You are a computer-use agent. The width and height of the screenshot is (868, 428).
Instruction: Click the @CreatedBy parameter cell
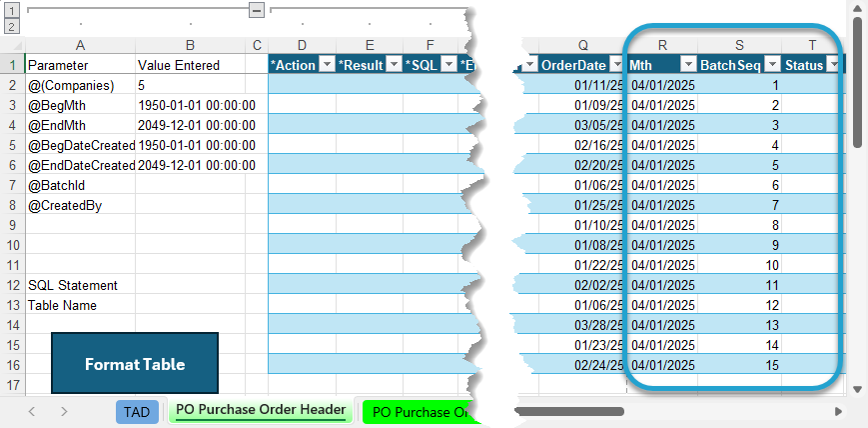point(80,205)
